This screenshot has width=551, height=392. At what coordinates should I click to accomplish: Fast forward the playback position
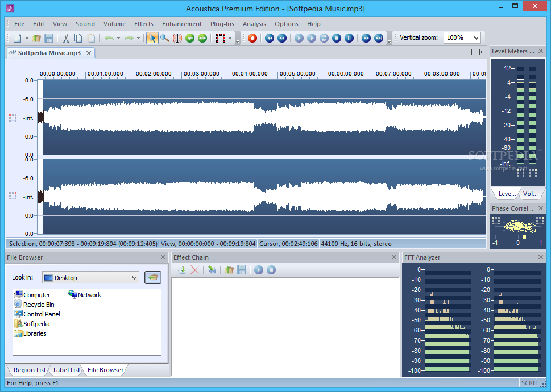click(366, 38)
